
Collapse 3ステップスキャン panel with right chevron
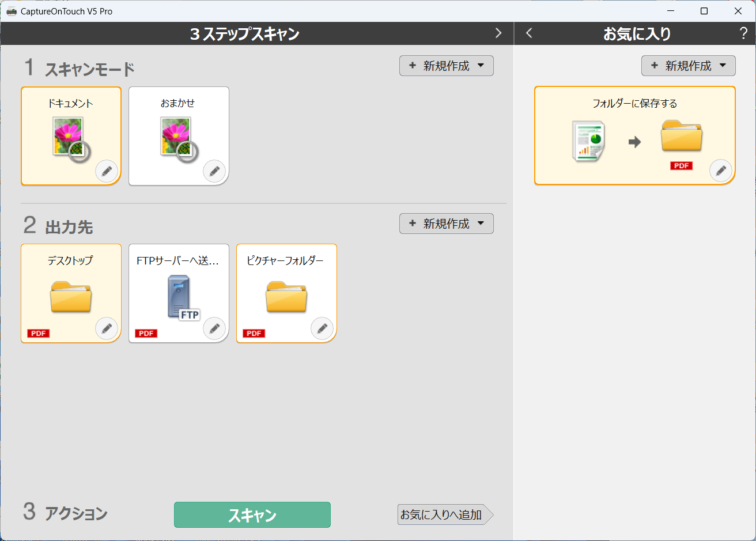(x=498, y=33)
